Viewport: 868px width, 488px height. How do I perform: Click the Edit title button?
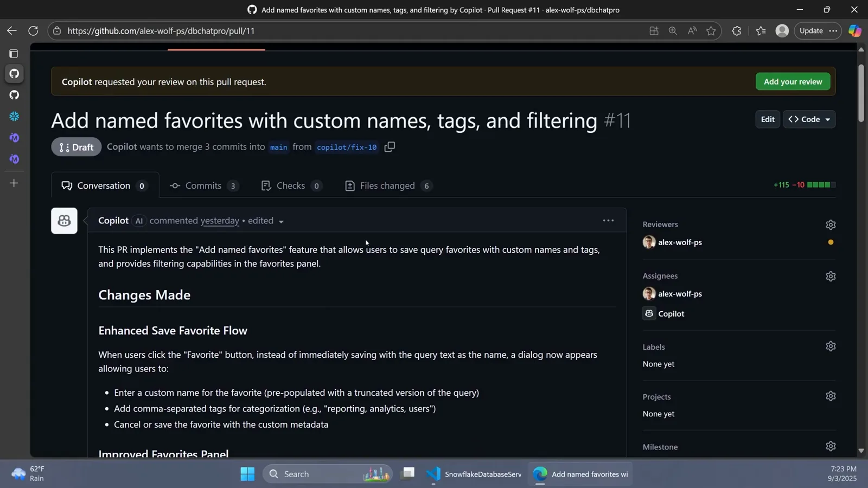pos(768,119)
